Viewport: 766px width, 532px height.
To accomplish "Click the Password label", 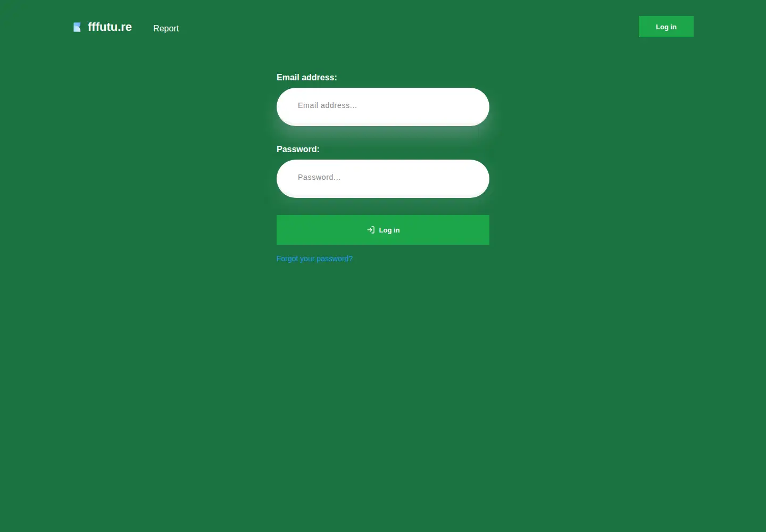I will (298, 149).
